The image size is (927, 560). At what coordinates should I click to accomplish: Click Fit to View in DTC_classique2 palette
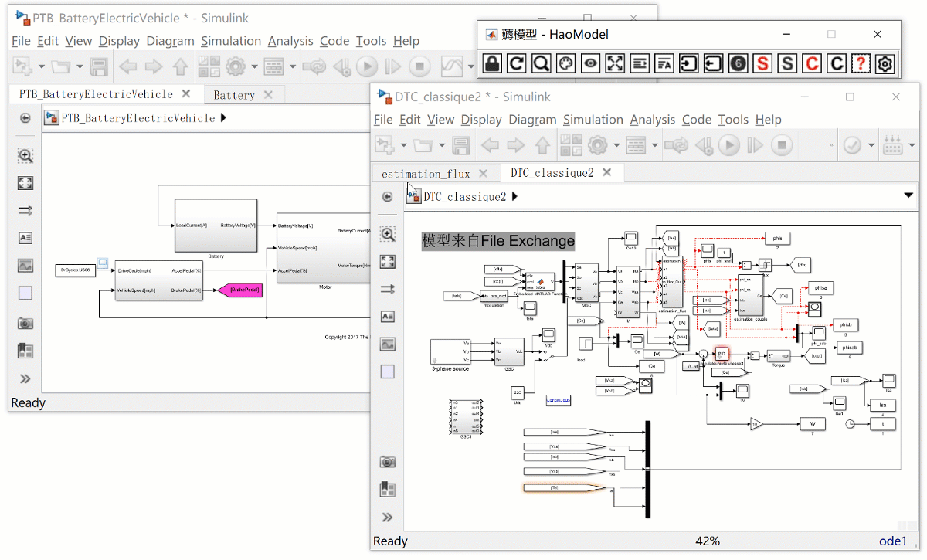388,262
